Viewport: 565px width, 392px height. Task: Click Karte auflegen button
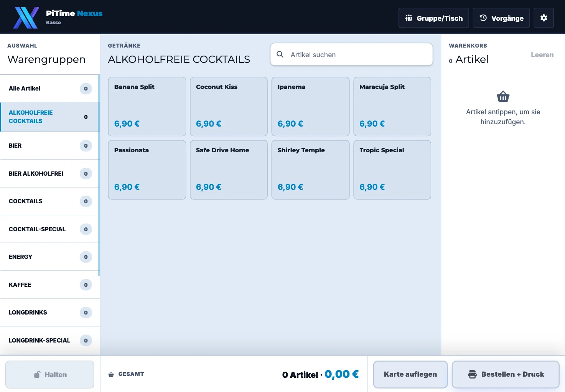(x=410, y=374)
